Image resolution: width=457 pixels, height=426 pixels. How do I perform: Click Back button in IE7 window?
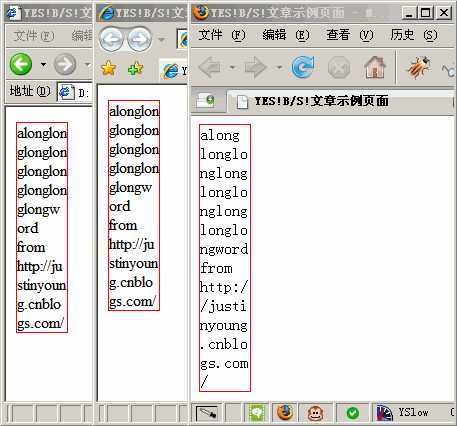[x=112, y=40]
